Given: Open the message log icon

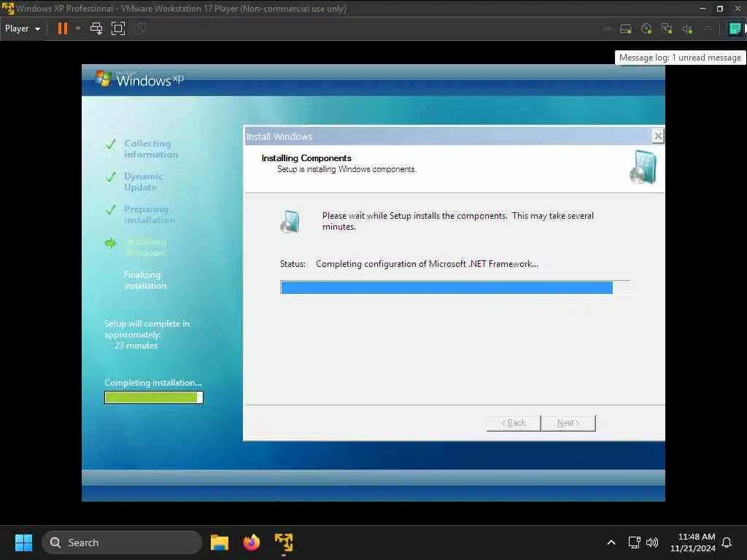Looking at the screenshot, I should [x=735, y=28].
